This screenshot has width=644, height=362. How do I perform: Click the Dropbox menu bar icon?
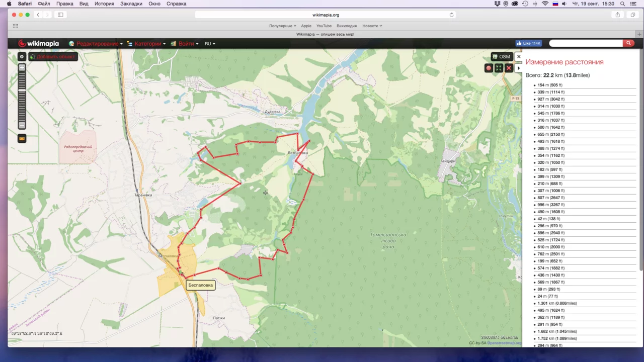(x=497, y=4)
